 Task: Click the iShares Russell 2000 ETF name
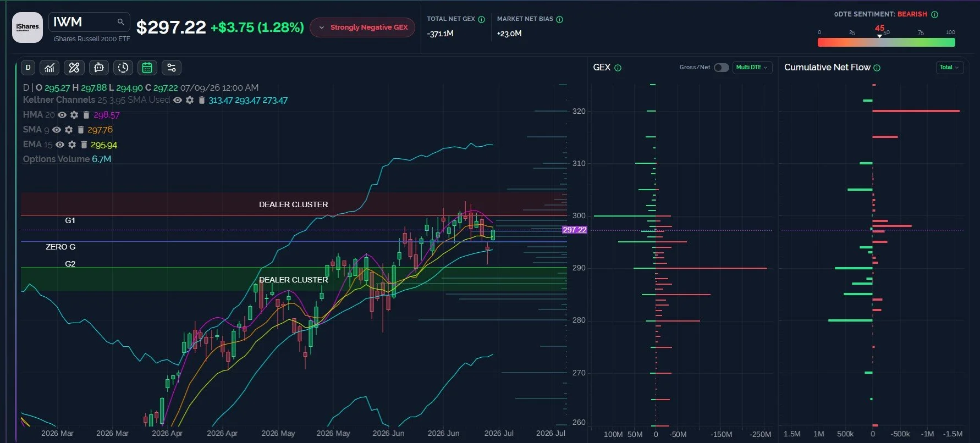coord(92,39)
